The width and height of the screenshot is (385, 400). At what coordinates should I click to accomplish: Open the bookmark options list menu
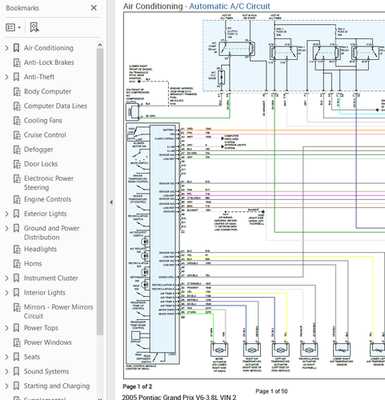coord(13,27)
